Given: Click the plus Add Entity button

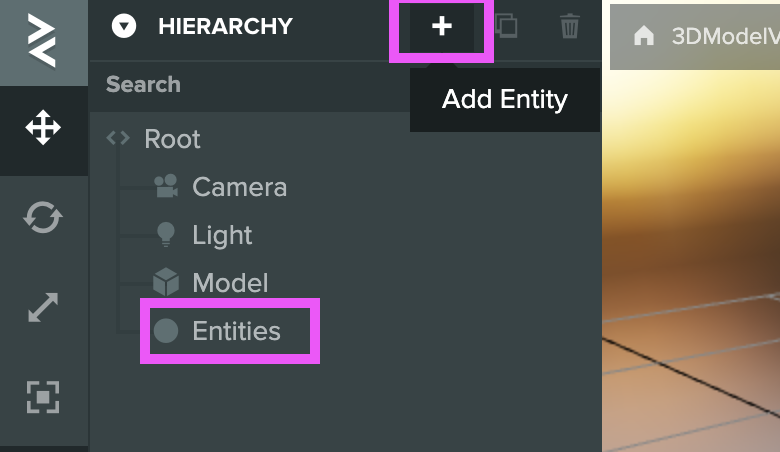Looking at the screenshot, I should 441,28.
